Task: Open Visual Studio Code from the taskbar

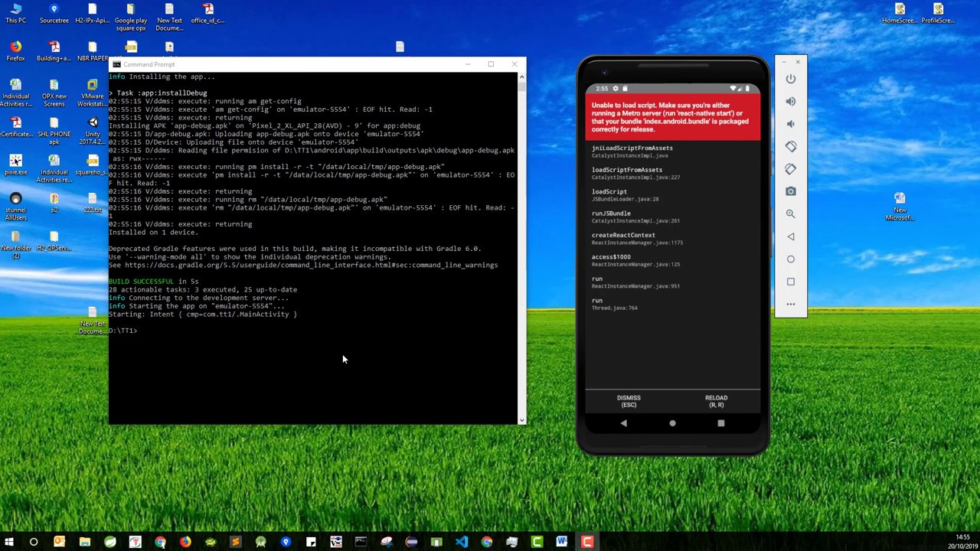Action: pos(461,543)
